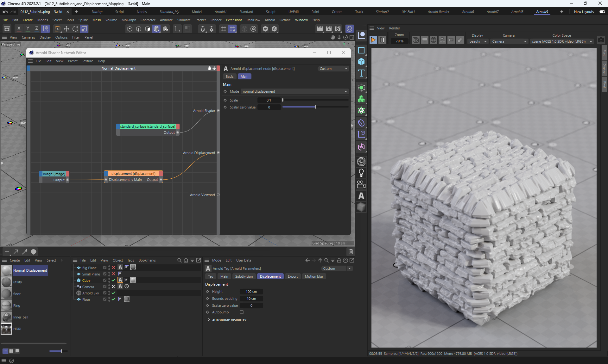Enable the Autobump checkbox
The image size is (608, 364).
[242, 312]
